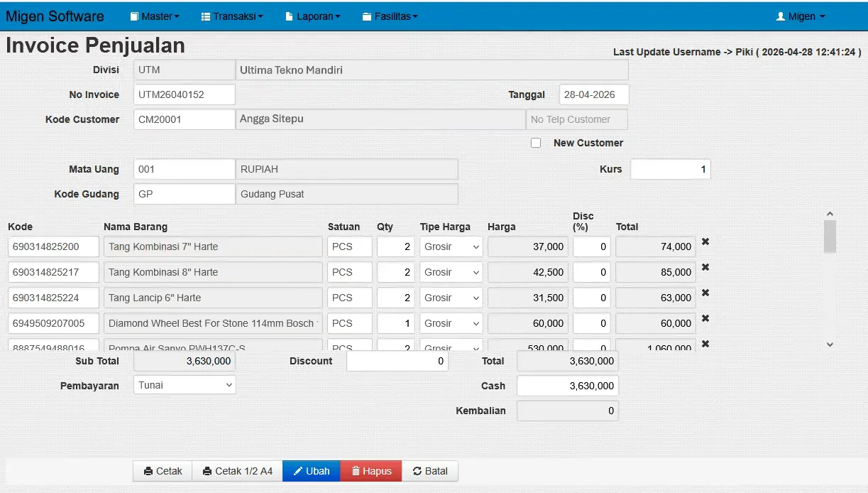The width and height of the screenshot is (868, 493).
Task: Open Tipe Harga dropdown for Tang Kombinasi 8"
Action: (x=451, y=272)
